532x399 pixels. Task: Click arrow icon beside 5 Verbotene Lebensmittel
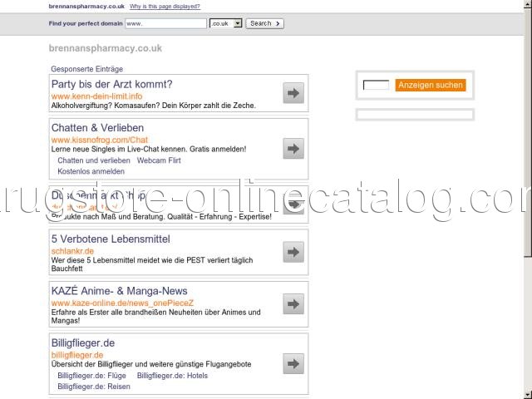(x=293, y=252)
